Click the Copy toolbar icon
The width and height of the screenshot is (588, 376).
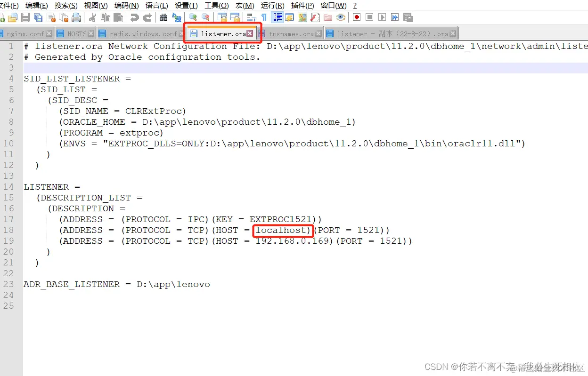pyautogui.click(x=106, y=17)
